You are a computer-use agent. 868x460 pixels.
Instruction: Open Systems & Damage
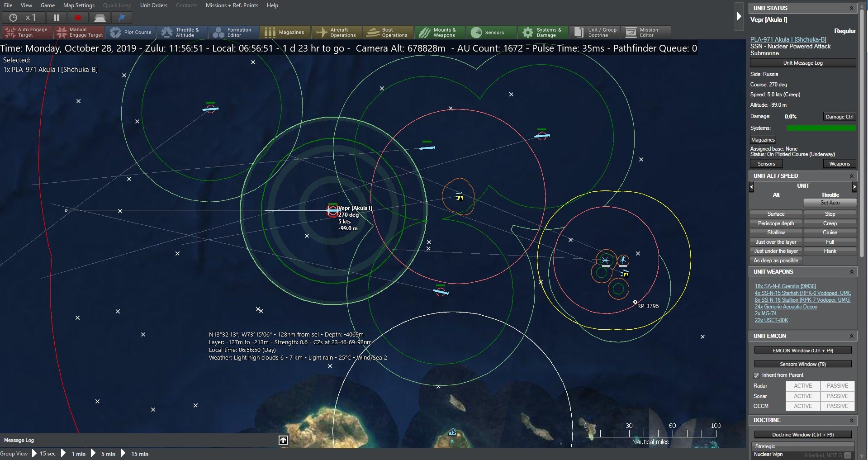click(542, 32)
